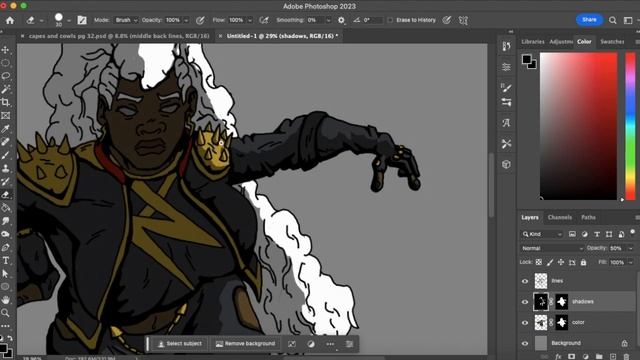Open Flow dropdown arrow
The height and width of the screenshot is (360, 640).
(x=250, y=20)
